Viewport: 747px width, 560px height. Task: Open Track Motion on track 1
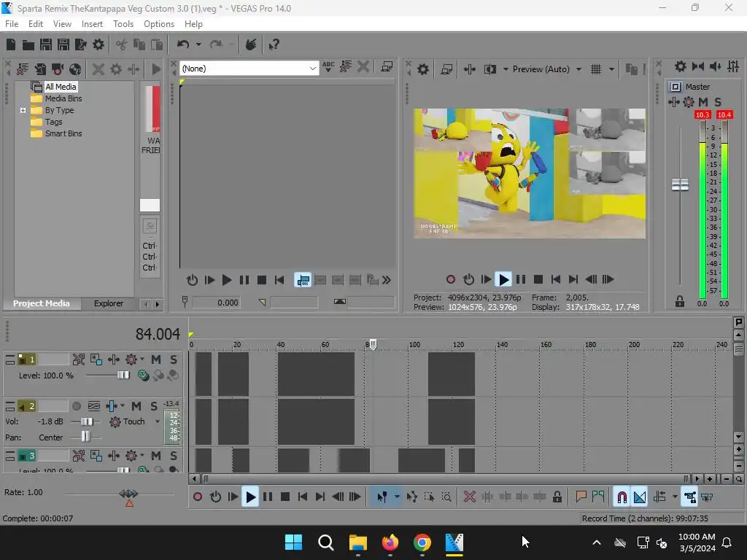click(x=96, y=359)
